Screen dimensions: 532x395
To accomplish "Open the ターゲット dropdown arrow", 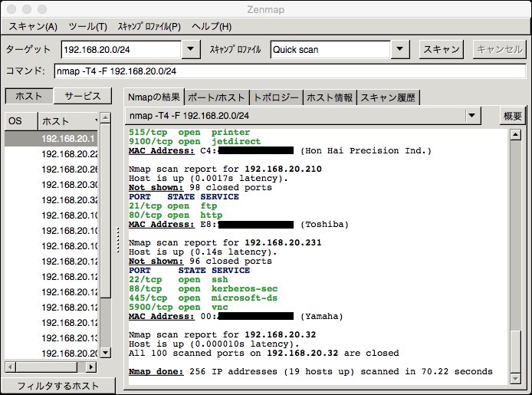I will pos(192,50).
